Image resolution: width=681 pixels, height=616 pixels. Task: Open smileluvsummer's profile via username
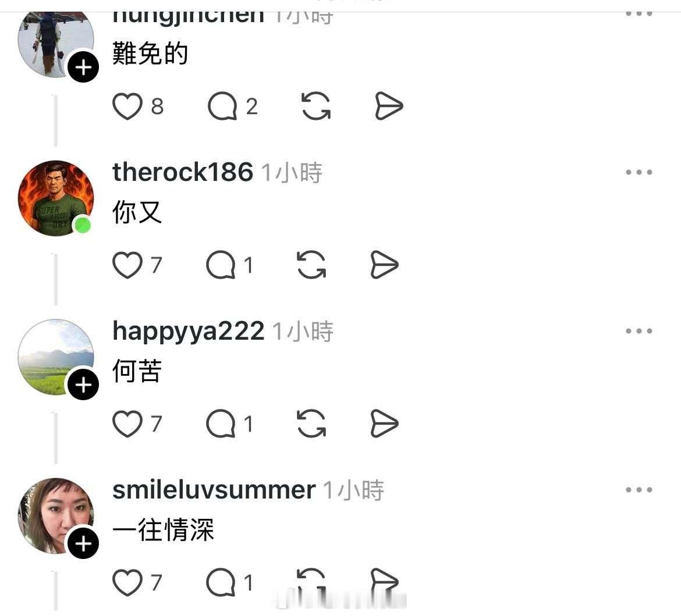point(214,490)
